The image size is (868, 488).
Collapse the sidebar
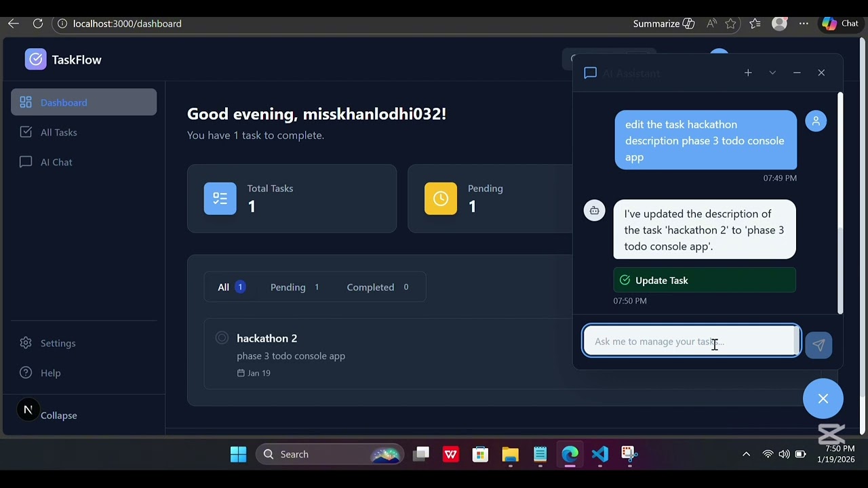(x=59, y=415)
